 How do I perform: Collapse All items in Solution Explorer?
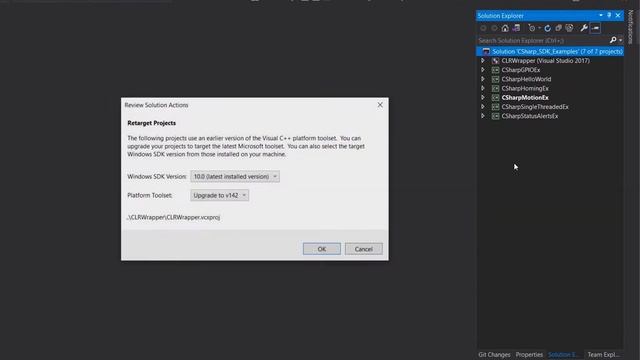tap(558, 28)
